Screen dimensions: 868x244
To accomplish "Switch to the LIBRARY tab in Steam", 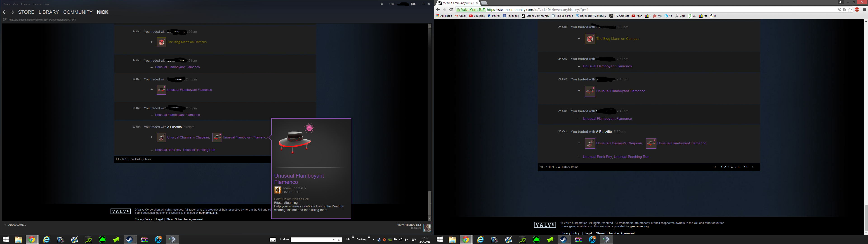I will click(49, 12).
